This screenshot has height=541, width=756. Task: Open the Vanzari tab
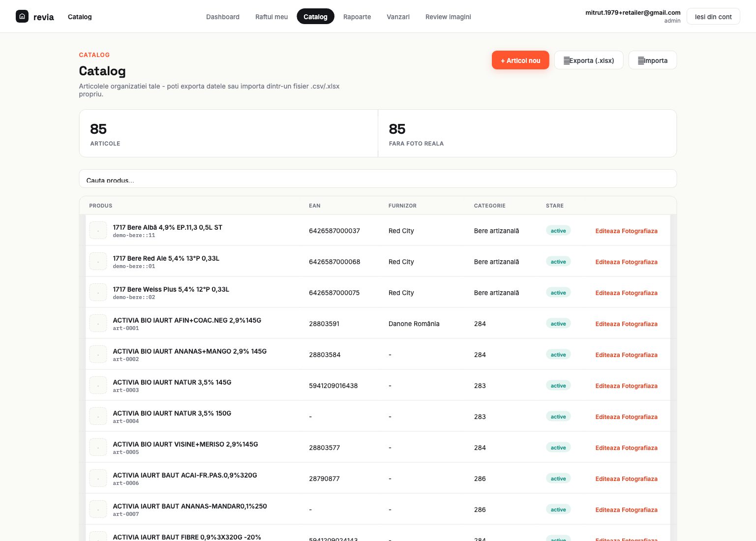point(398,17)
